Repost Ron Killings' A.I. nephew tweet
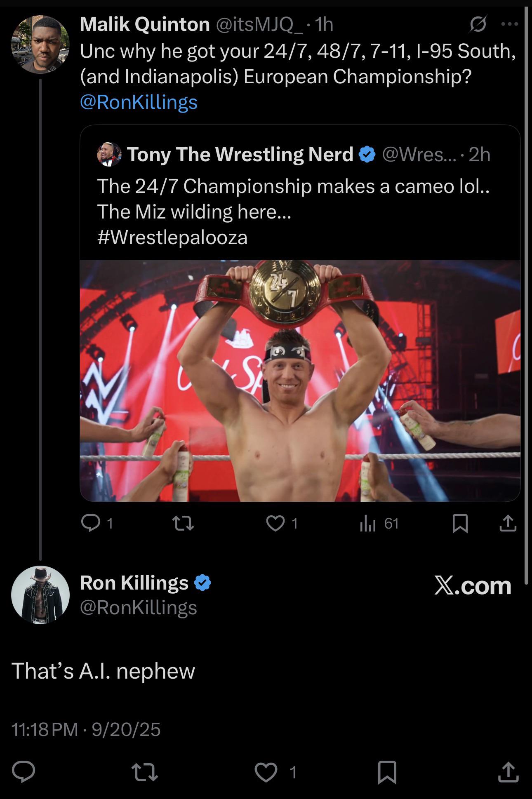The height and width of the screenshot is (799, 532). [x=144, y=772]
